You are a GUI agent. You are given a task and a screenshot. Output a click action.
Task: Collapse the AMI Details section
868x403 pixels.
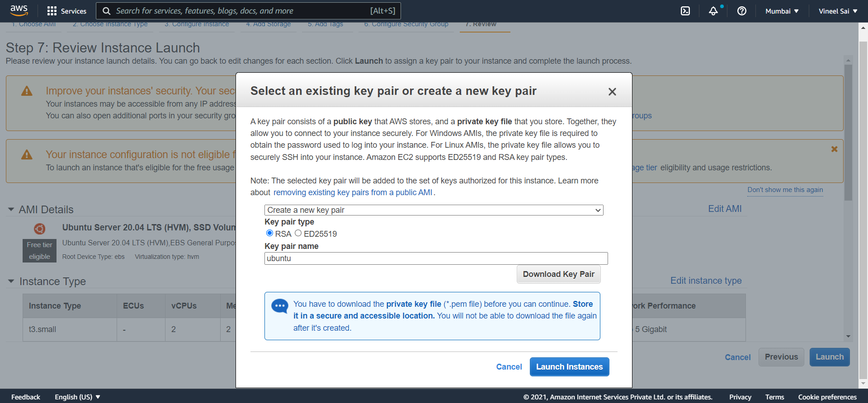(x=10, y=209)
